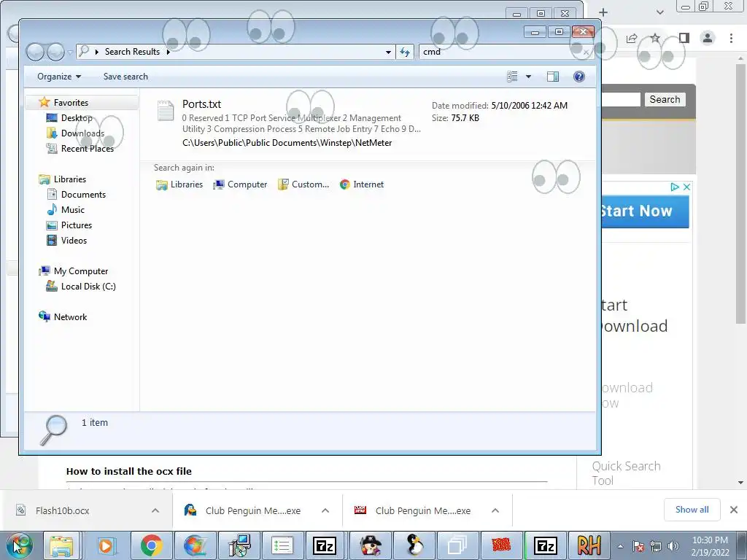Click the search location icon in address bar

pos(84,52)
